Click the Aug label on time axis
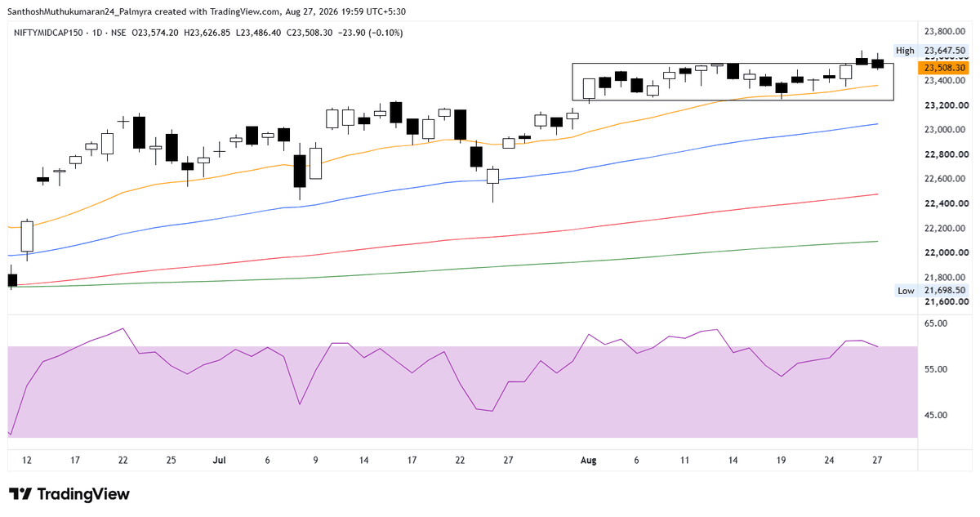 (589, 461)
